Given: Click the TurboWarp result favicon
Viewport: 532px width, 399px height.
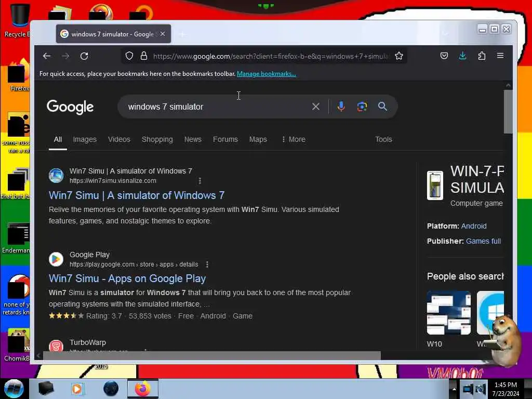Looking at the screenshot, I should 56,345.
